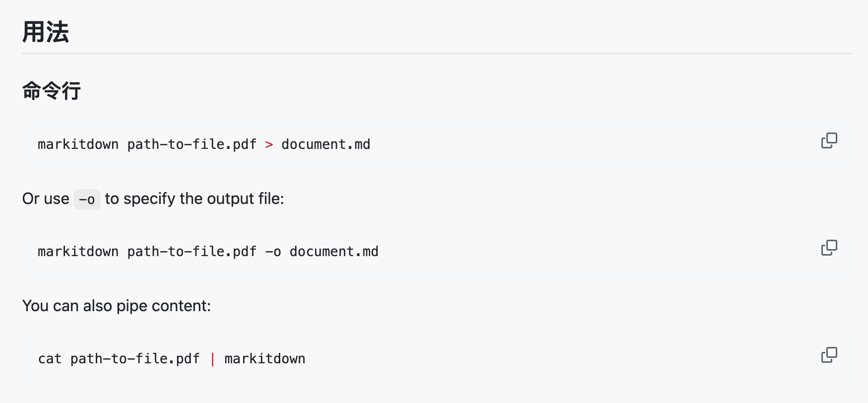Click the inline -o code badge

pyautogui.click(x=87, y=200)
